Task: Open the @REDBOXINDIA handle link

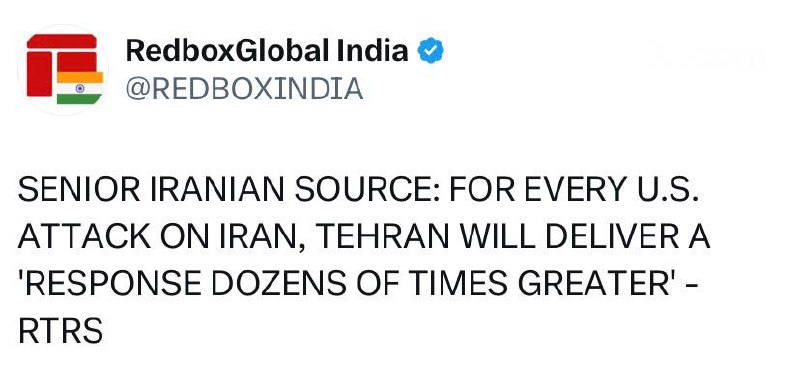Action: pyautogui.click(x=244, y=89)
